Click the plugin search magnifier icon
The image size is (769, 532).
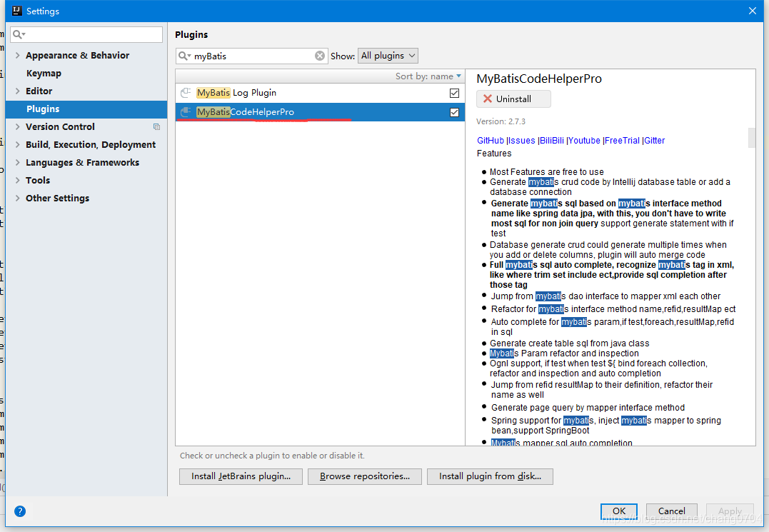tap(184, 56)
